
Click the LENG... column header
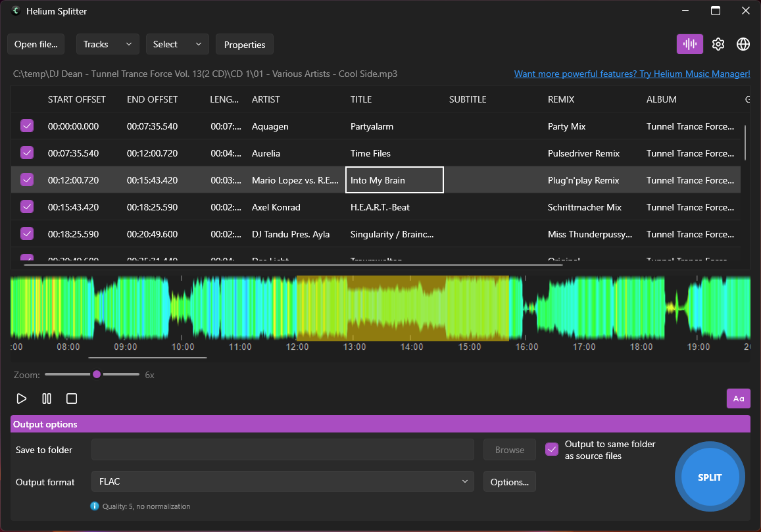click(224, 99)
